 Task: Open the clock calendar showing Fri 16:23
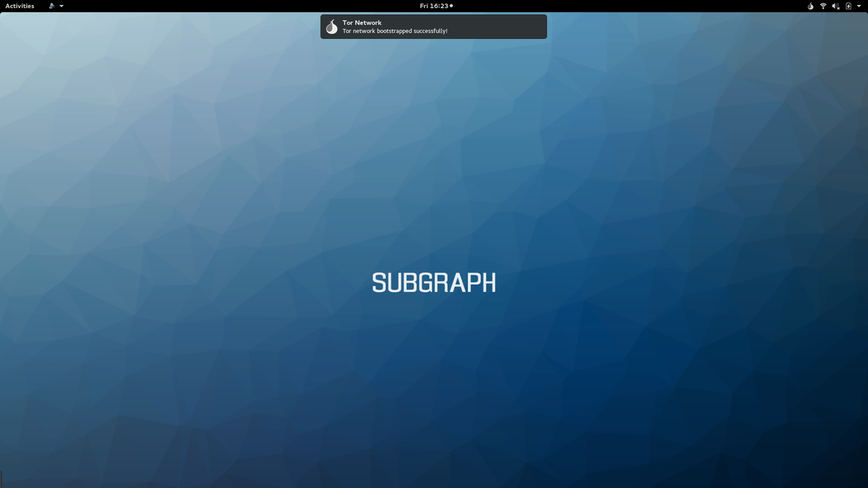436,6
